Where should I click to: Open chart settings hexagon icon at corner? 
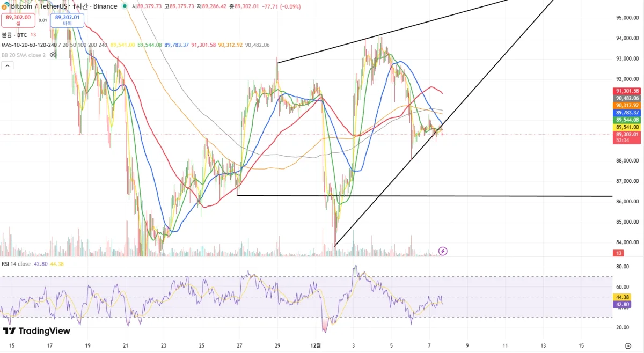tap(627, 345)
